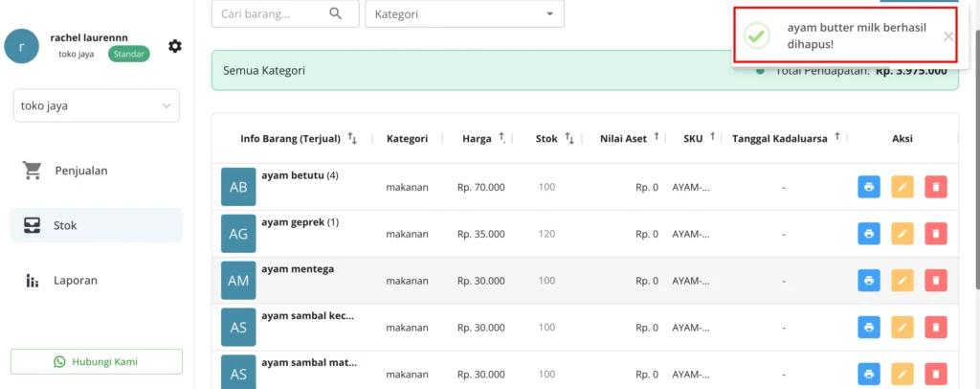Click the Standar plan badge
The width and height of the screenshot is (980, 389).
[x=129, y=54]
